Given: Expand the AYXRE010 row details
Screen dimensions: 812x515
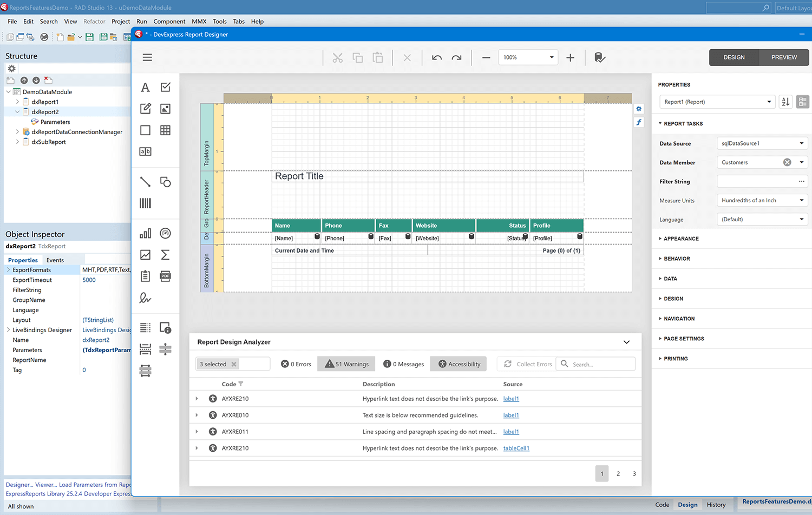Looking at the screenshot, I should point(197,415).
